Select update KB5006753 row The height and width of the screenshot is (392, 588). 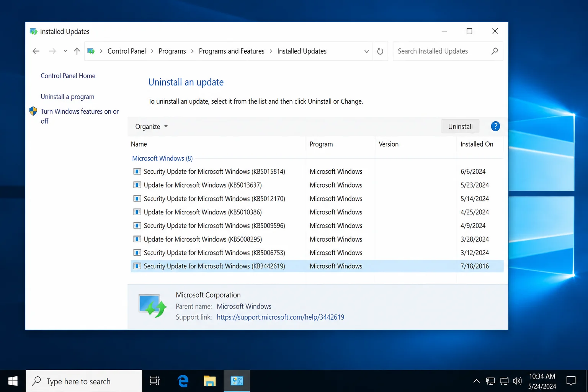(x=317, y=253)
